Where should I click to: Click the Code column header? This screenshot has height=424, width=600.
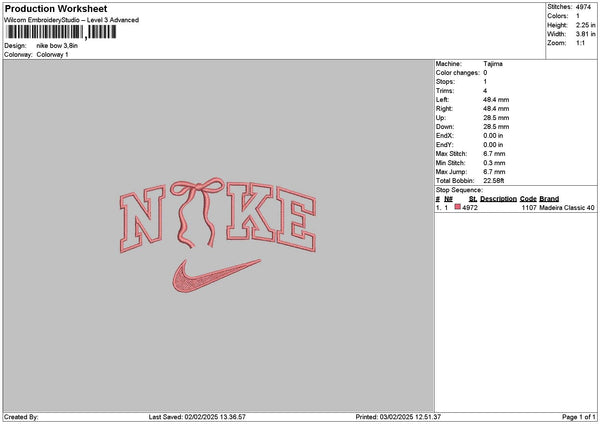click(528, 199)
